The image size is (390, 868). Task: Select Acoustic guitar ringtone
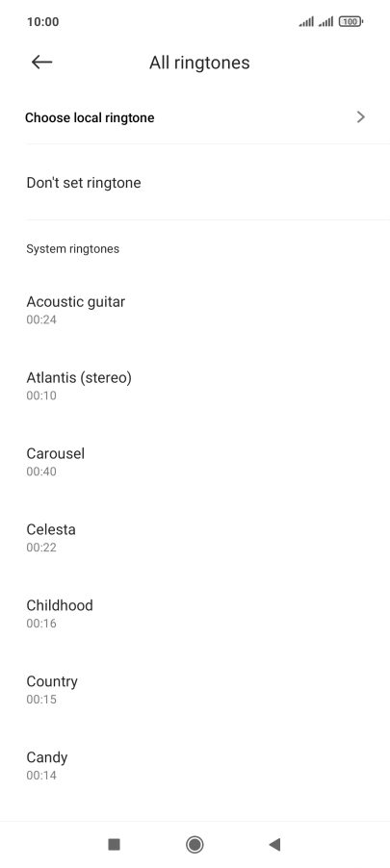tap(195, 310)
